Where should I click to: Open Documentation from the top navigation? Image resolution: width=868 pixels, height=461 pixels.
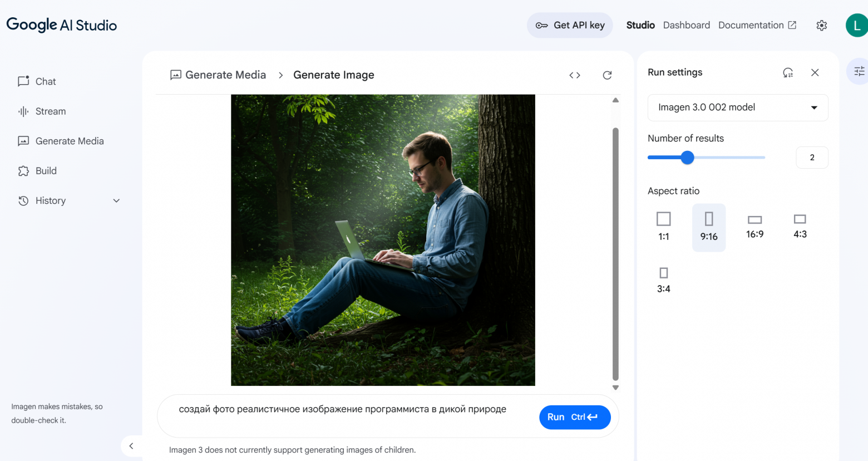pos(752,25)
